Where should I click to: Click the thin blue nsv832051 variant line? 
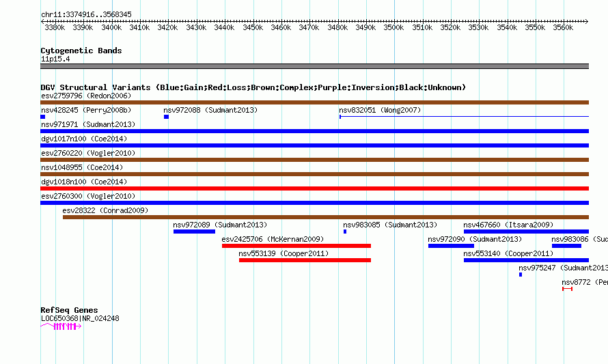[464, 117]
